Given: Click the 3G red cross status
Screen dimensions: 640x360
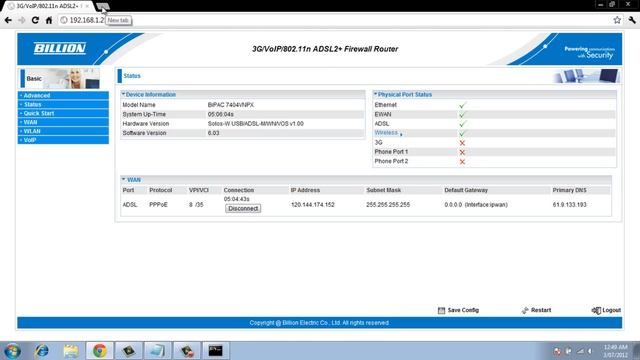Looking at the screenshot, I should [462, 143].
